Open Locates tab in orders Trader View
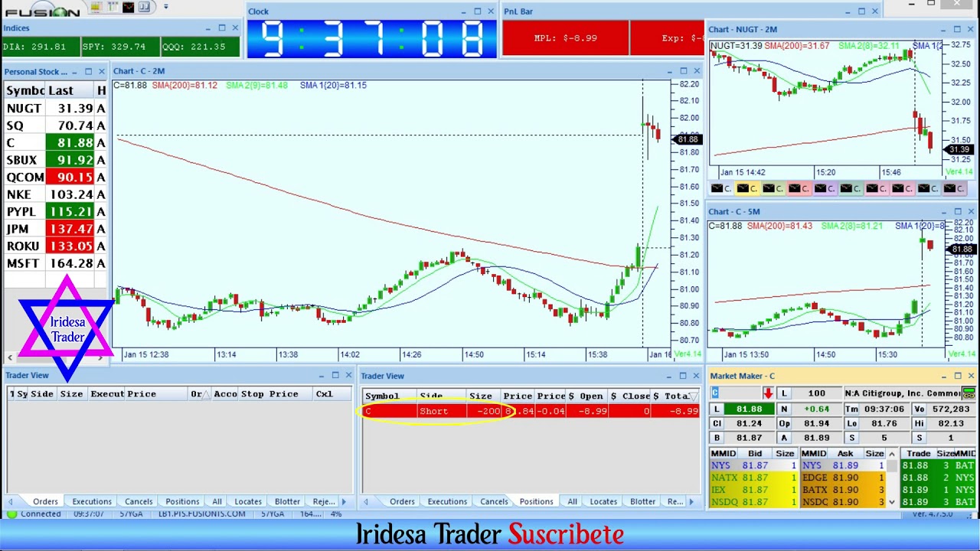 pos(248,502)
